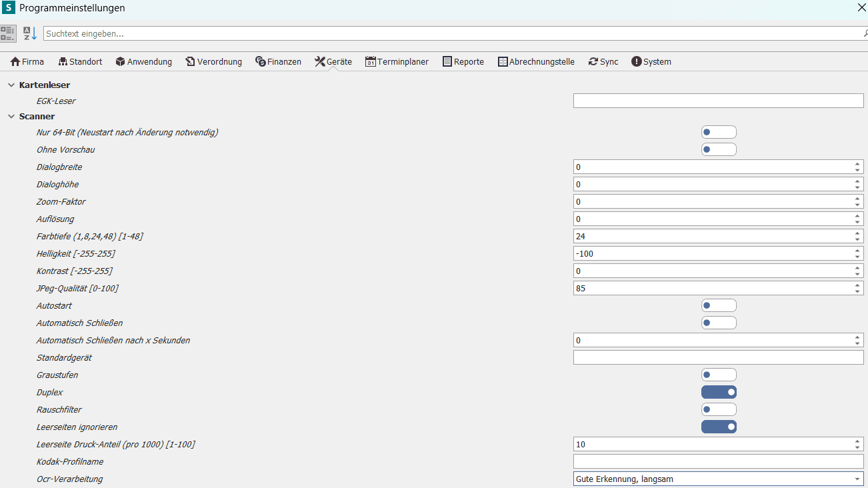Collapse the Kartenleser section

pyautogui.click(x=11, y=85)
